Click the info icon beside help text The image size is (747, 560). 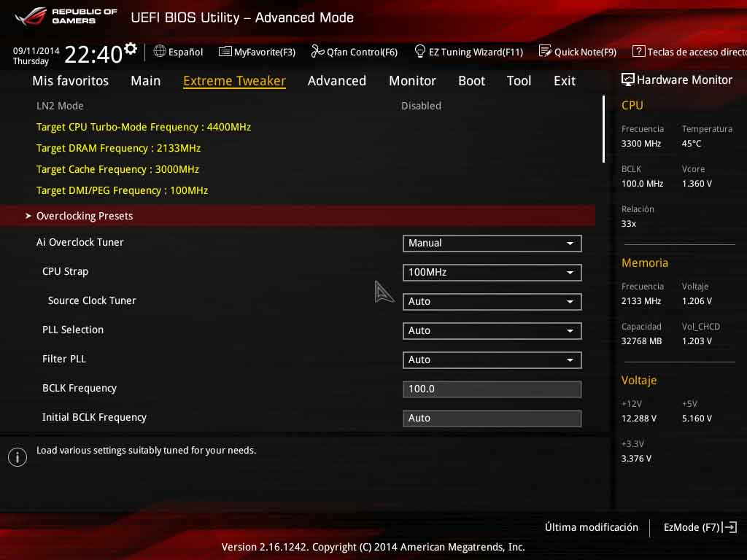[x=18, y=457]
